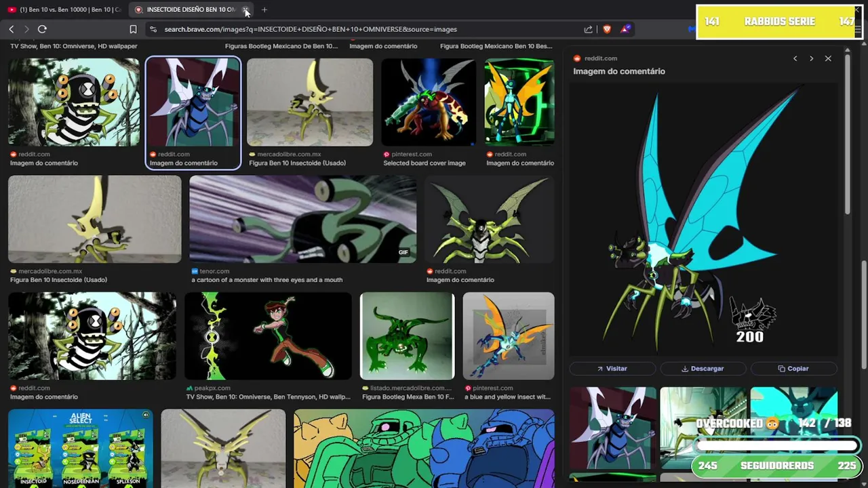Close the image preview panel
Screen dimensions: 868x488
click(x=828, y=58)
